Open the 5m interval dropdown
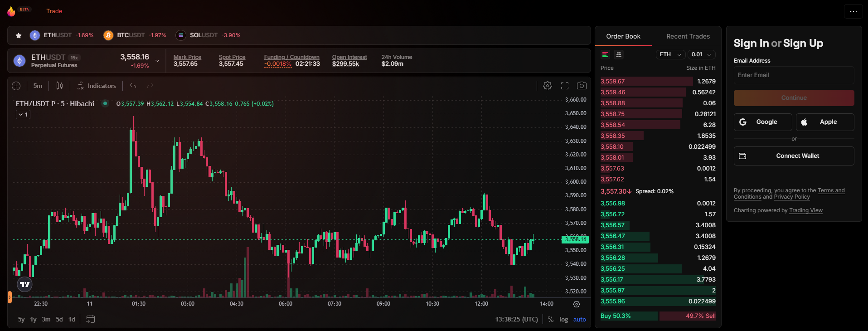Screen dimensions: 868x331 click(38, 86)
